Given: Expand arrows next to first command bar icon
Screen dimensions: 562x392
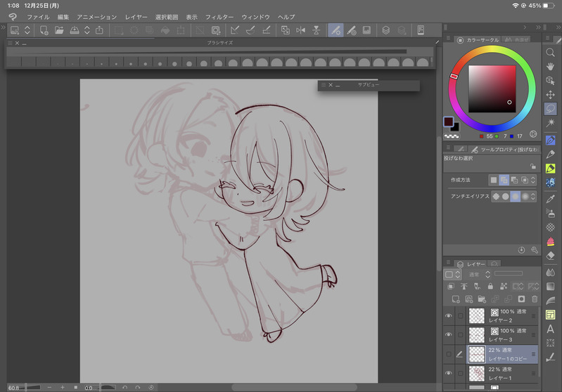Looking at the screenshot, I should pyautogui.click(x=27, y=30).
